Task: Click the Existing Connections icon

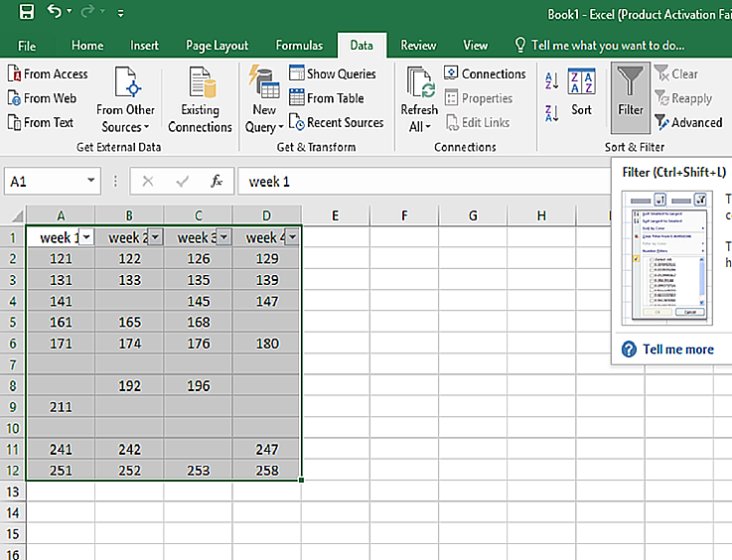Action: coord(200,99)
